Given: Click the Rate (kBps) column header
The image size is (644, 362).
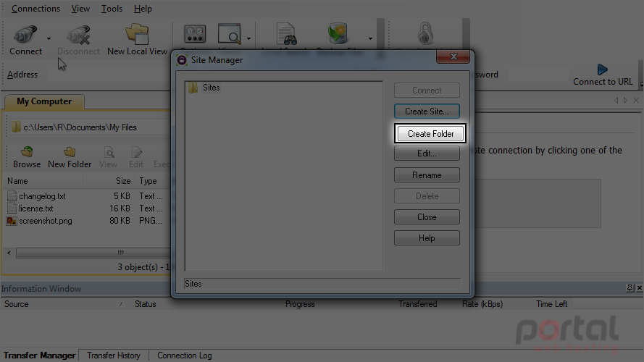Looking at the screenshot, I should click(x=482, y=304).
